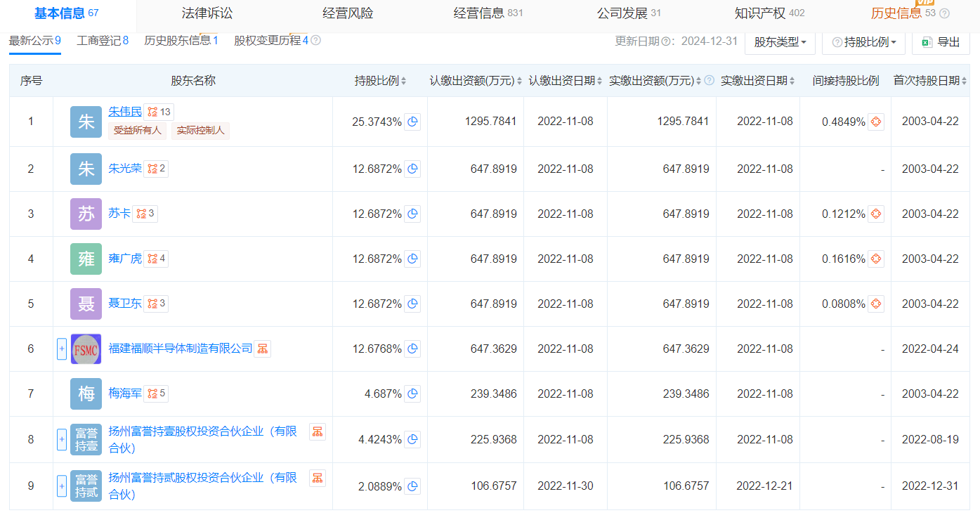
Task: Open the 股东类型 dropdown filter
Action: [780, 42]
